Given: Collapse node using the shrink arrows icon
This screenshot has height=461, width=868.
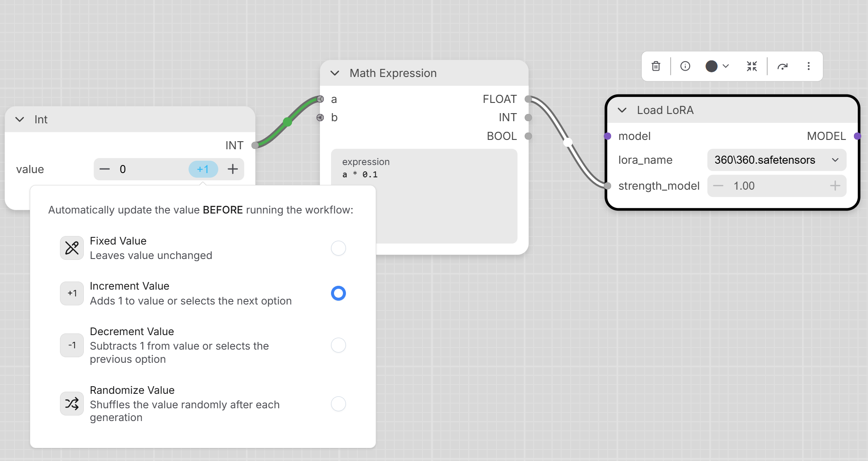Looking at the screenshot, I should (752, 66).
